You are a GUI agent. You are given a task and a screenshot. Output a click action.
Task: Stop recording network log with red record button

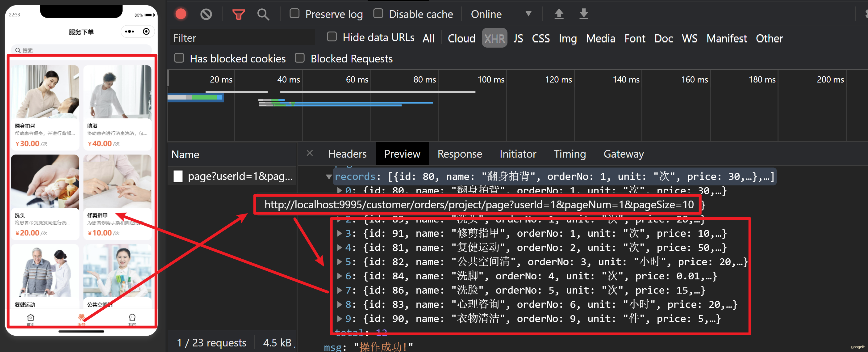[181, 14]
